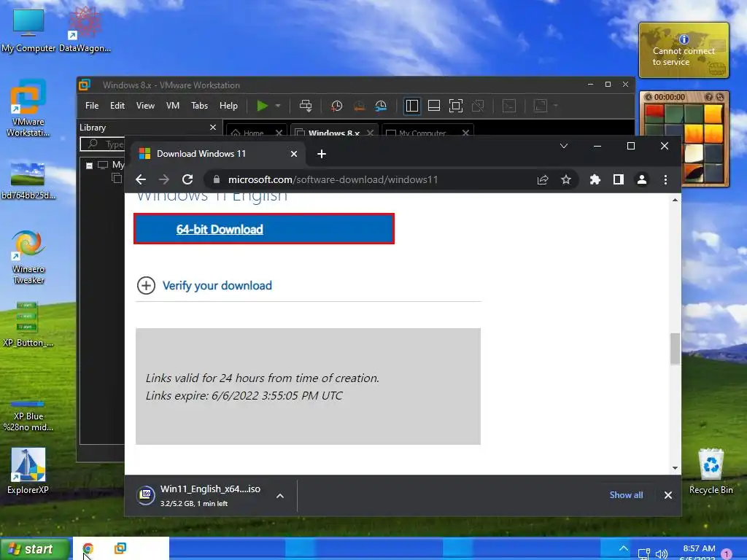The image size is (747, 560).
Task: Click the Chrome forward arrow
Action: click(164, 179)
